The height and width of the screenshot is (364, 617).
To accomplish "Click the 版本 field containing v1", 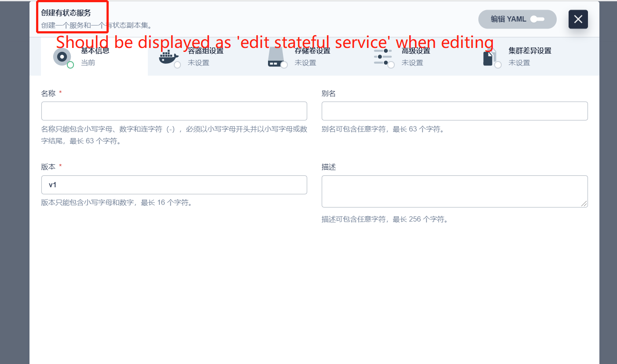I will click(174, 185).
